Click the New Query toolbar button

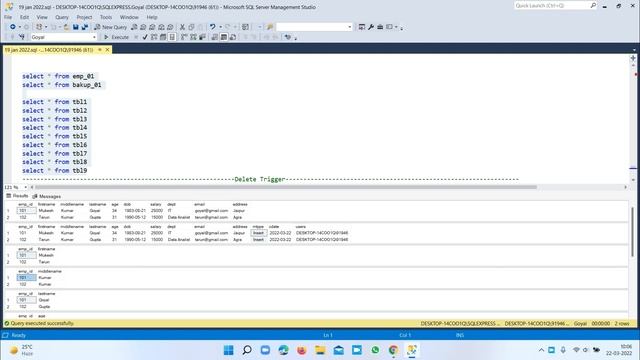tap(111, 27)
